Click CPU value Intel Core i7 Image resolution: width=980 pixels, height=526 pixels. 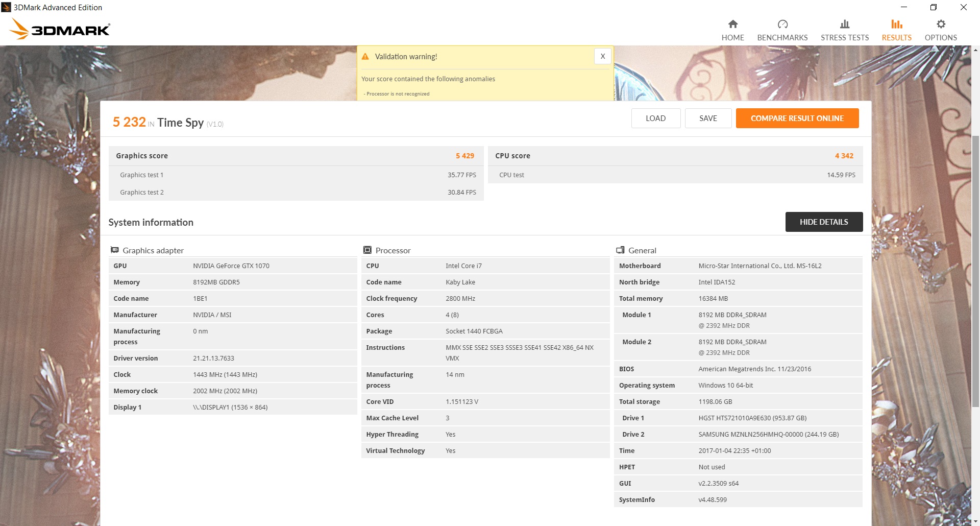pyautogui.click(x=463, y=266)
